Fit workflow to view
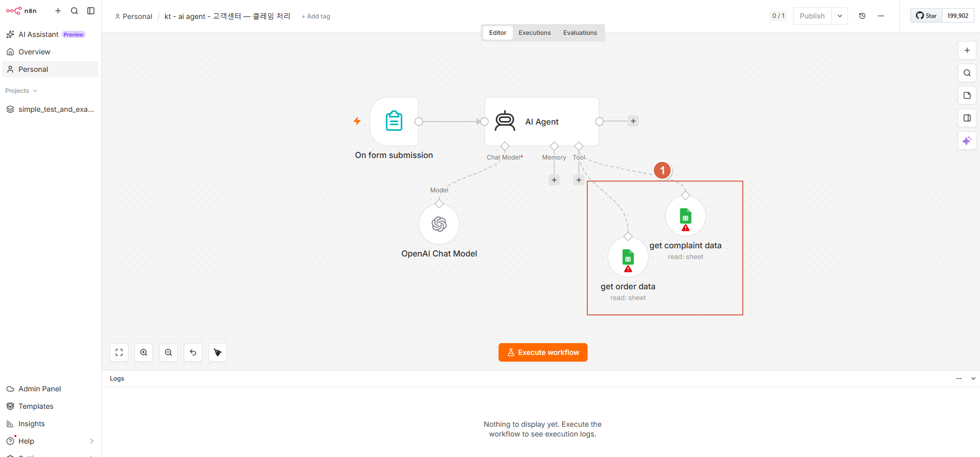Screen dimensions: 980x457 point(119,352)
